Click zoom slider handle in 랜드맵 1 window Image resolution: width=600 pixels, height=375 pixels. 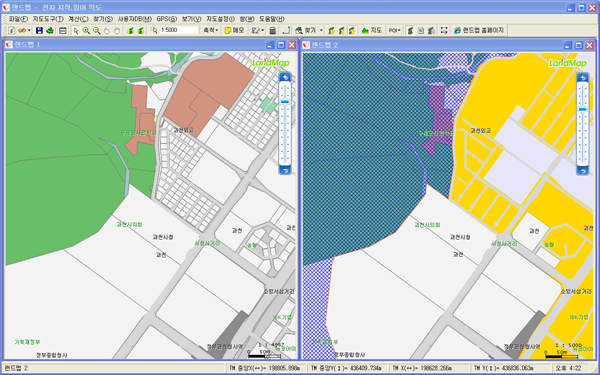coord(285,102)
